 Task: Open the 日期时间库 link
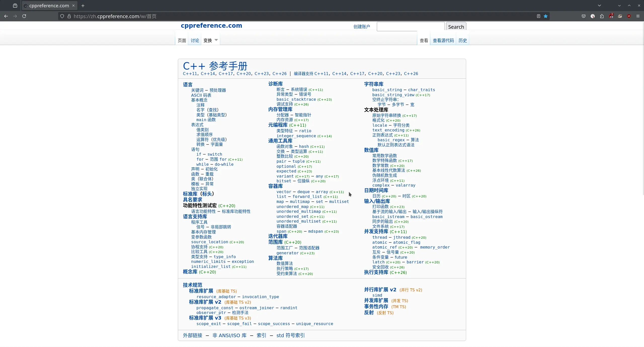click(x=376, y=190)
